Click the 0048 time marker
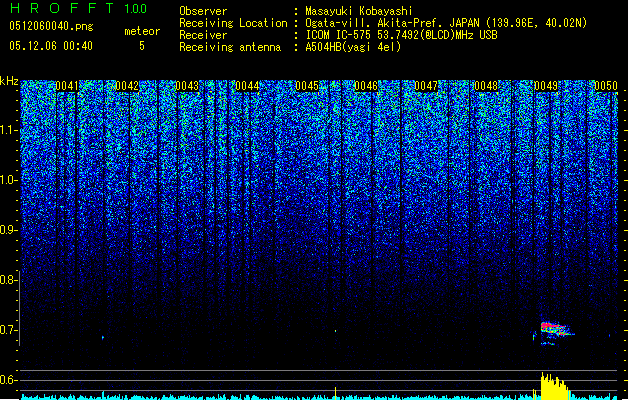The height and width of the screenshot is (400, 629). (486, 86)
